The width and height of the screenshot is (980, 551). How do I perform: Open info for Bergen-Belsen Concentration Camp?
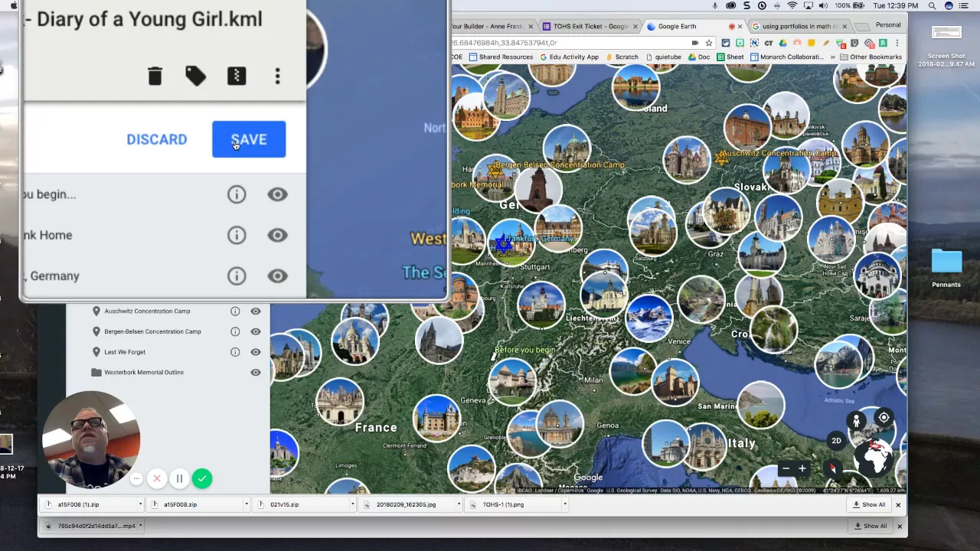tap(235, 331)
